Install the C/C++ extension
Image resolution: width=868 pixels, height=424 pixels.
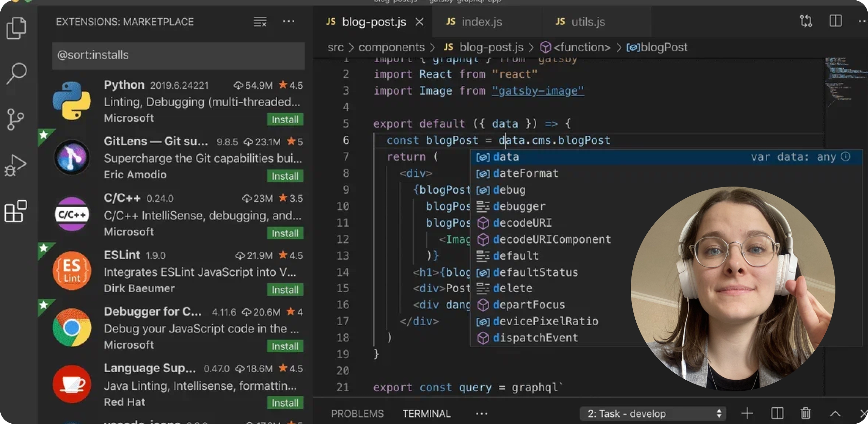point(285,233)
